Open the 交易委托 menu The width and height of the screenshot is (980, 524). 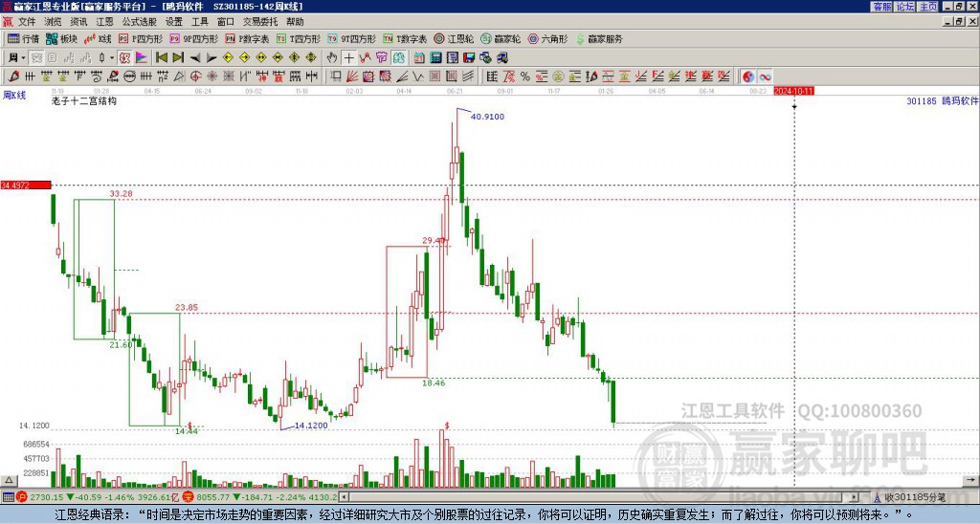(x=260, y=22)
